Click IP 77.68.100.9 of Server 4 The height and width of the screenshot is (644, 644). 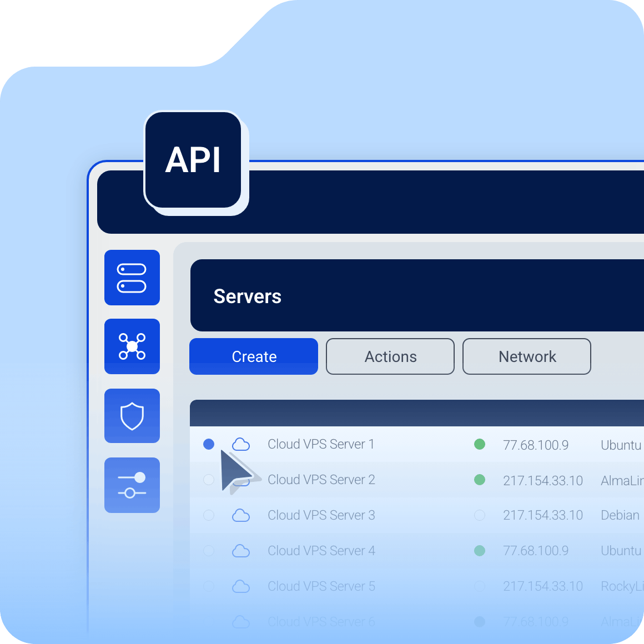tap(536, 551)
